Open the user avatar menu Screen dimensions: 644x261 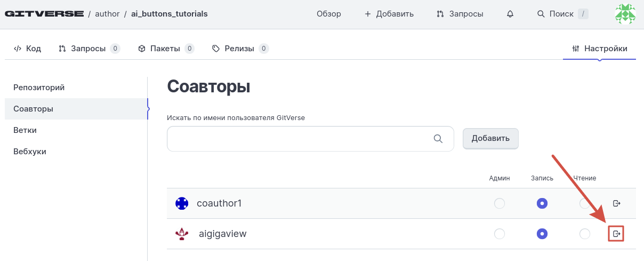[625, 14]
